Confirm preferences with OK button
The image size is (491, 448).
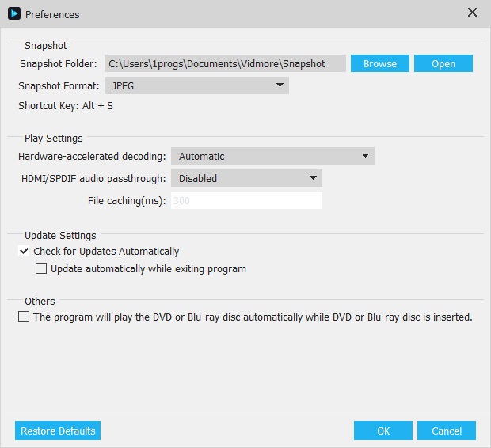383,431
